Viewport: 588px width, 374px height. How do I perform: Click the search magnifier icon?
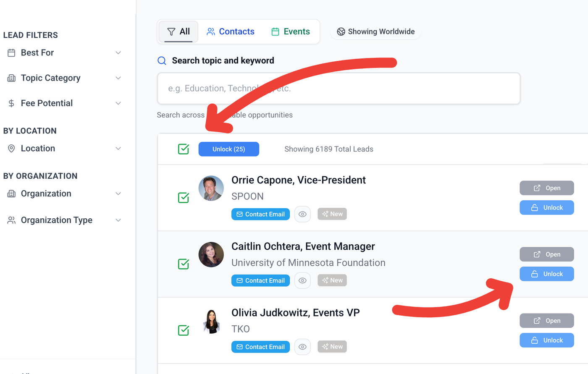point(162,61)
